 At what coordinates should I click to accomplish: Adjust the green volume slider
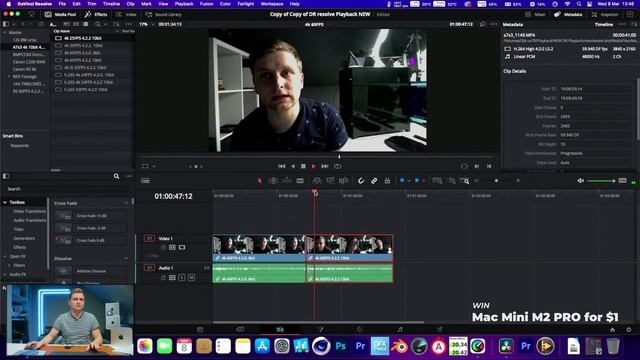[x=601, y=180]
